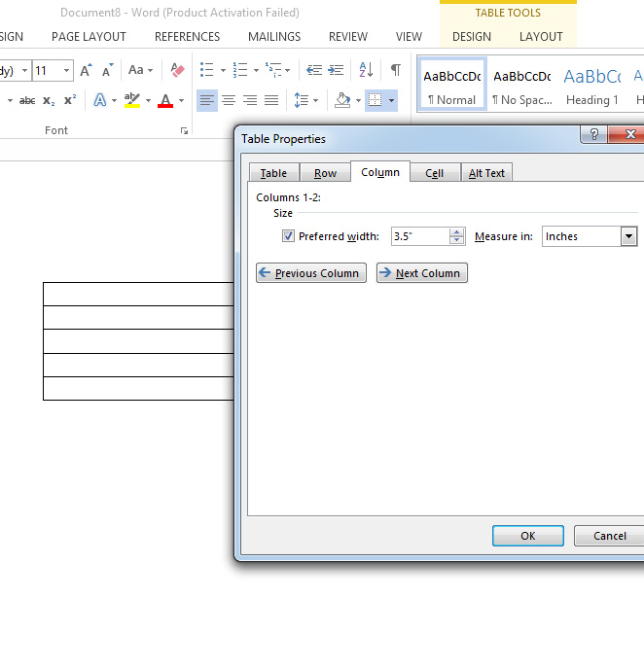Toggle Show/Hide paragraph marks
The height and width of the screenshot is (669, 644).
pyautogui.click(x=396, y=70)
